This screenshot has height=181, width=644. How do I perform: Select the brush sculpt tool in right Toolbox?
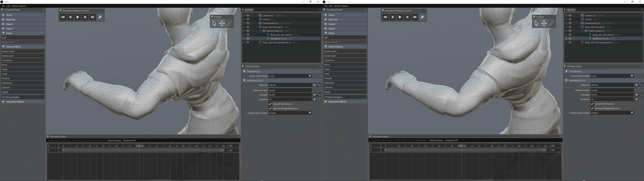(551, 23)
